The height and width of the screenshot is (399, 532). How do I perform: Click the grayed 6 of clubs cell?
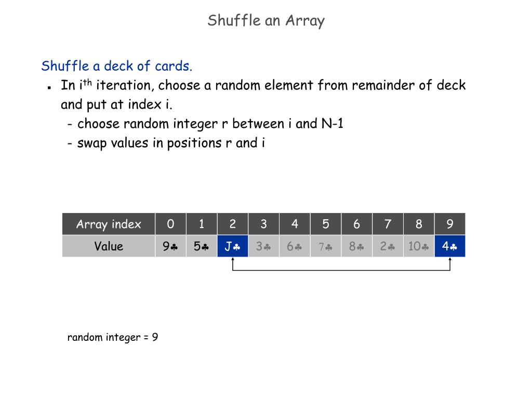295,246
